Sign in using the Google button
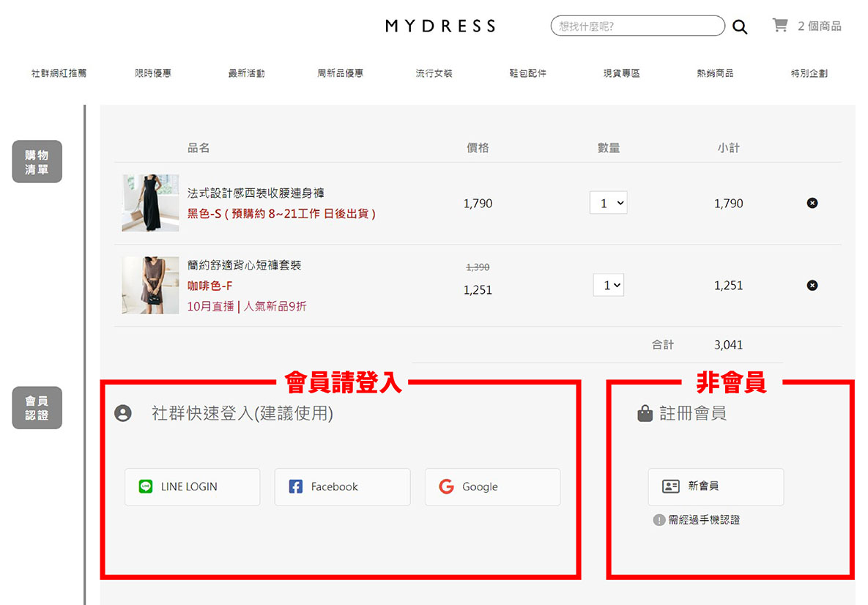868x605 pixels. [493, 487]
